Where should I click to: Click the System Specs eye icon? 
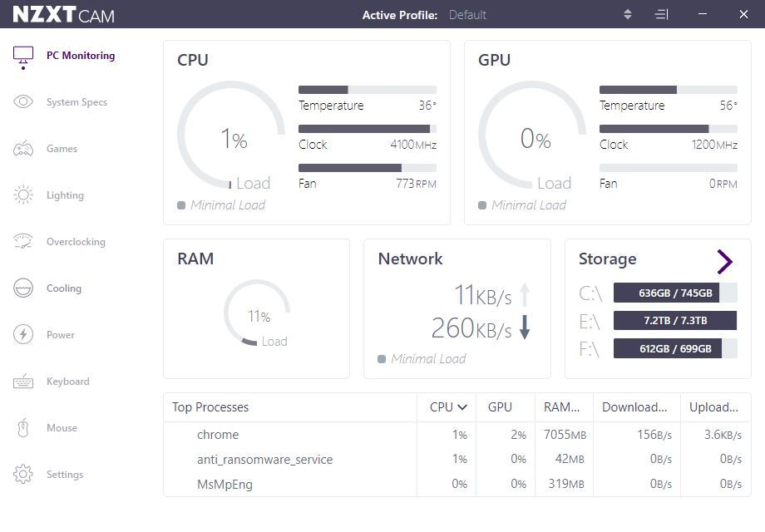[23, 102]
